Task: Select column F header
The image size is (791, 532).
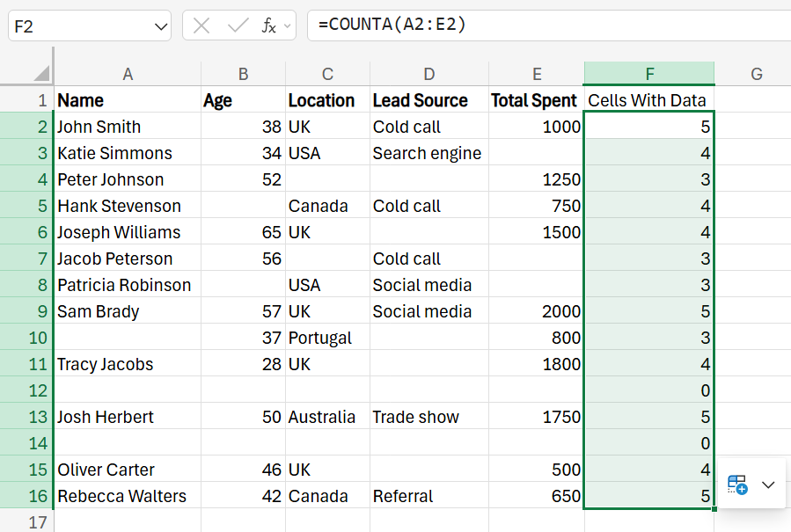Action: pos(648,74)
